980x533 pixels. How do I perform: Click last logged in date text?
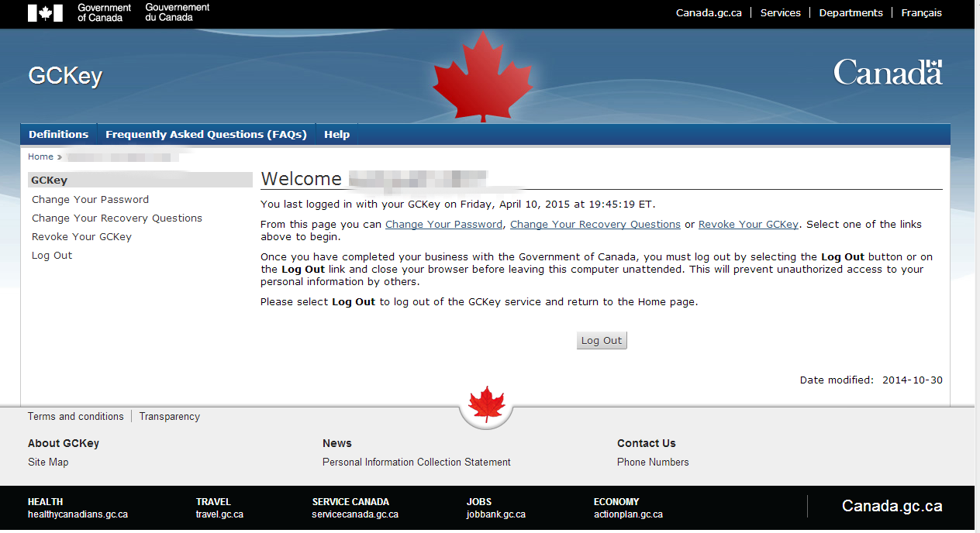(x=457, y=205)
